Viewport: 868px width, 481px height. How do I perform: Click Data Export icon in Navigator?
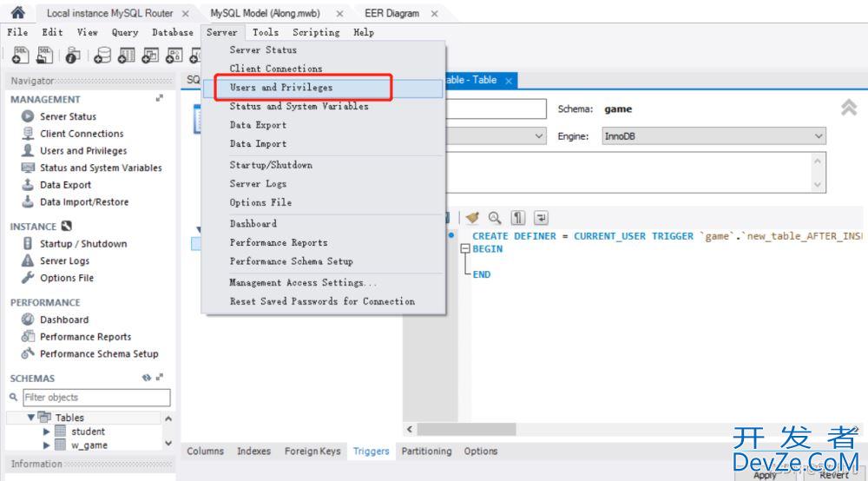[28, 185]
